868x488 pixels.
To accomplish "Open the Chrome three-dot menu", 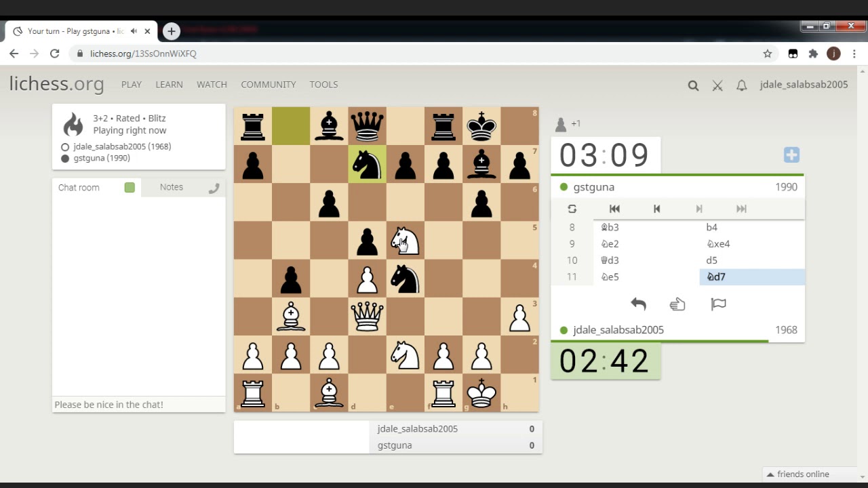I will [x=853, y=54].
